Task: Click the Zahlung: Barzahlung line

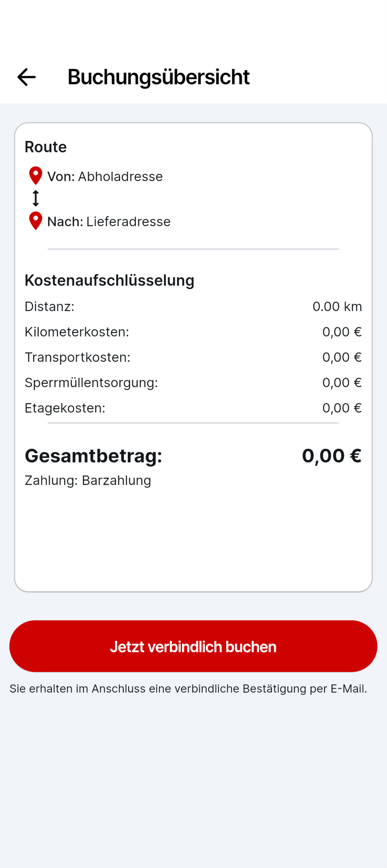Action: click(88, 480)
